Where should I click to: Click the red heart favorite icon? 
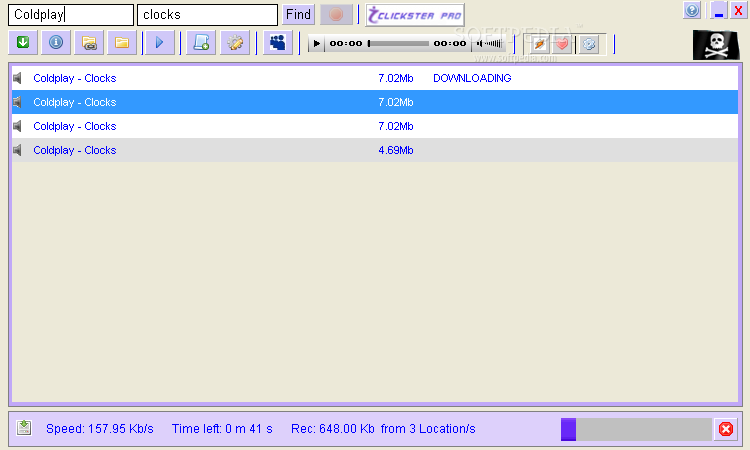point(562,44)
